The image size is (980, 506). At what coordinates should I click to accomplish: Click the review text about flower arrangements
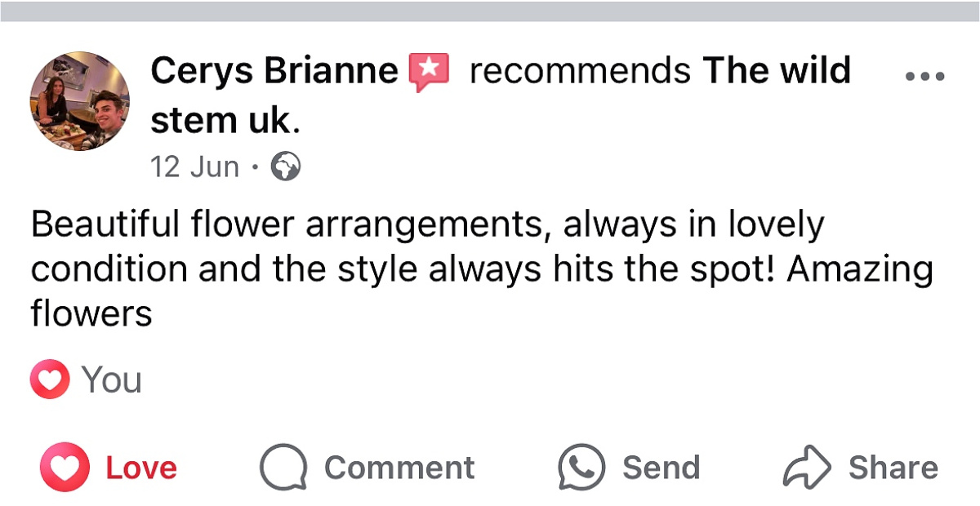482,269
